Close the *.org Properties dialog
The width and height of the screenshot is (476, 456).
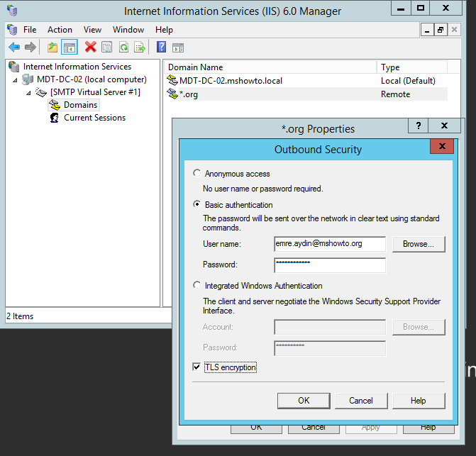click(444, 126)
